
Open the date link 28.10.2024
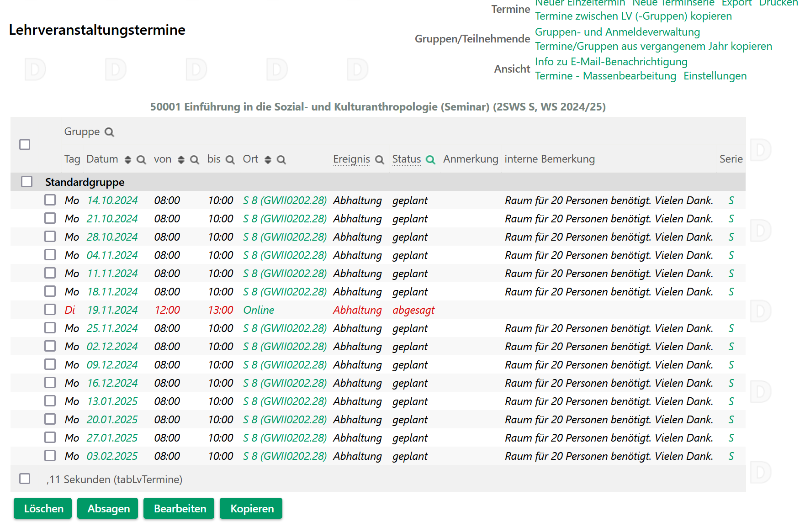[112, 237]
